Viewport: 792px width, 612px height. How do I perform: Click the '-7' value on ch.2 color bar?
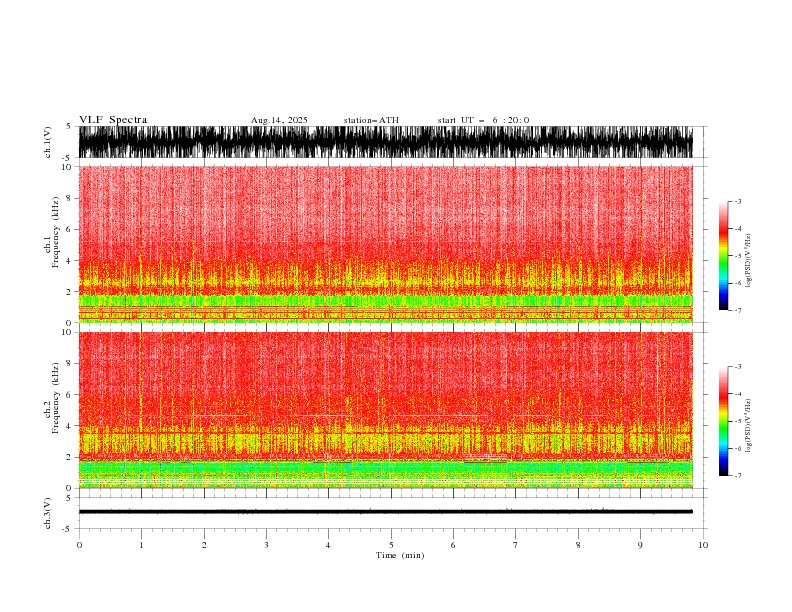[737, 476]
